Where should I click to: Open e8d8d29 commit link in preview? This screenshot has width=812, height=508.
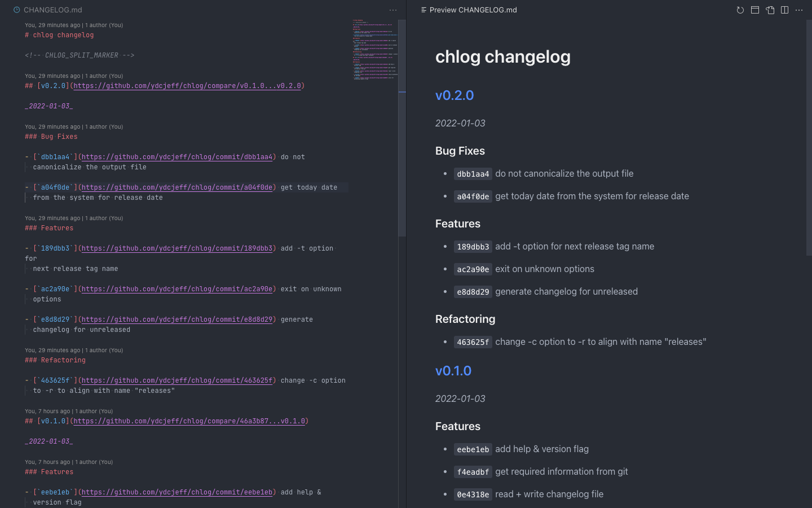click(x=473, y=292)
